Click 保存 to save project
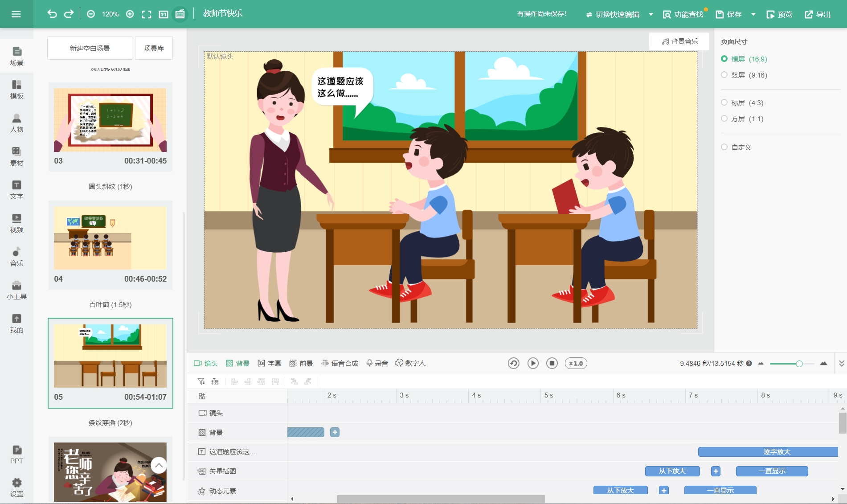The image size is (847, 504). coord(729,14)
